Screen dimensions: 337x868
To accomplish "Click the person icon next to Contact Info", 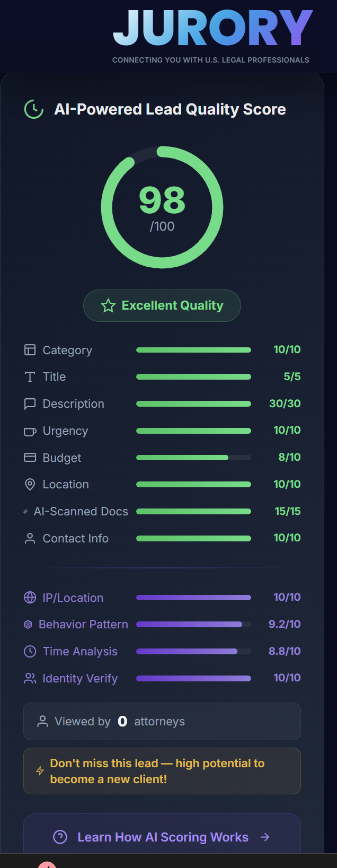I will [x=29, y=538].
